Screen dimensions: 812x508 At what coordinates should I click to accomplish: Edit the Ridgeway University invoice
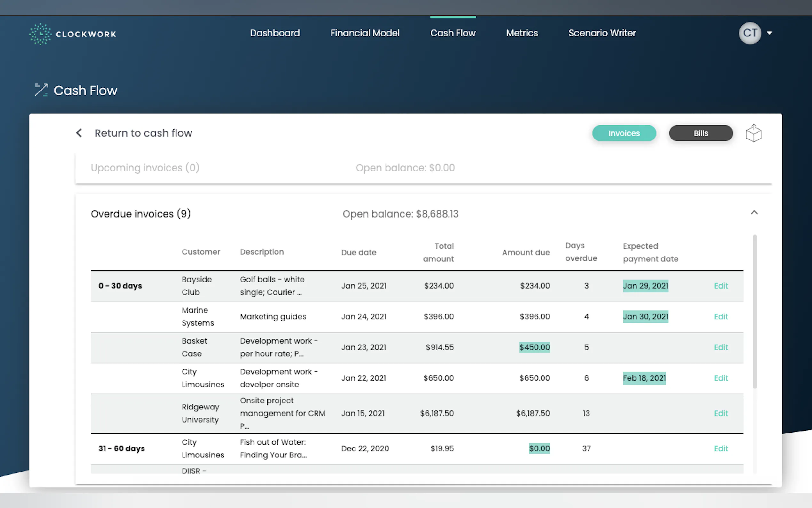[720, 413]
